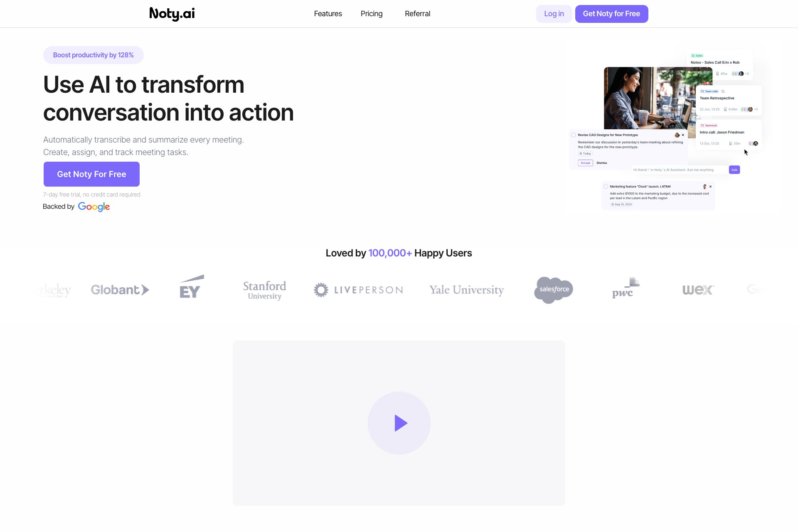
Task: Go to the Referral nav link
Action: pos(417,14)
